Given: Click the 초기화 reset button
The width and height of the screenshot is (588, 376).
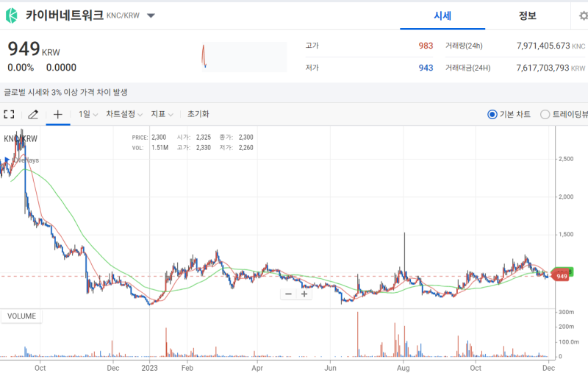Looking at the screenshot, I should click(x=198, y=114).
